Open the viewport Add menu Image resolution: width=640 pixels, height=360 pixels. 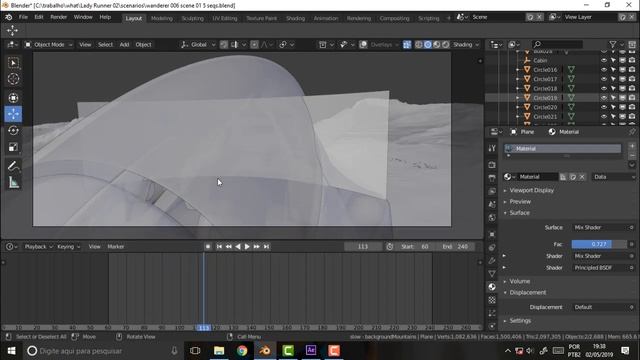[x=124, y=44]
